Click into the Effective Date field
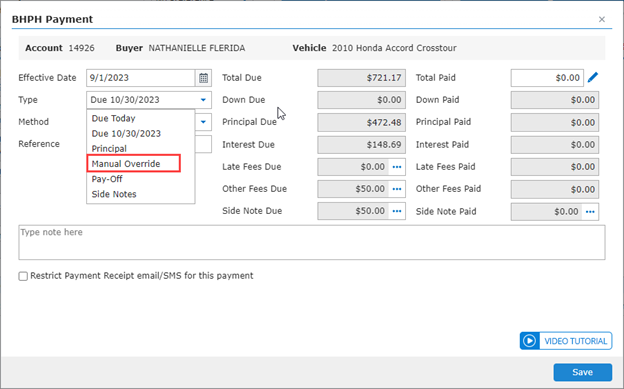This screenshot has height=389, width=624. 141,78
